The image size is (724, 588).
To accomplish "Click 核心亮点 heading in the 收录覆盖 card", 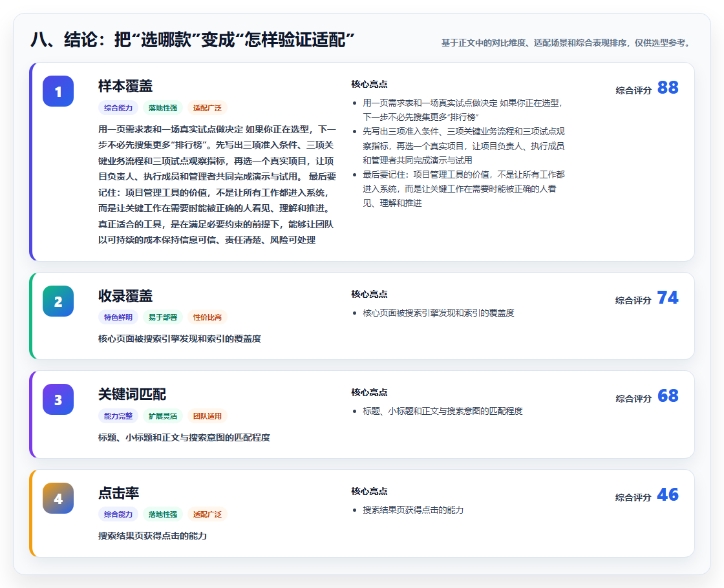I will tap(369, 294).
